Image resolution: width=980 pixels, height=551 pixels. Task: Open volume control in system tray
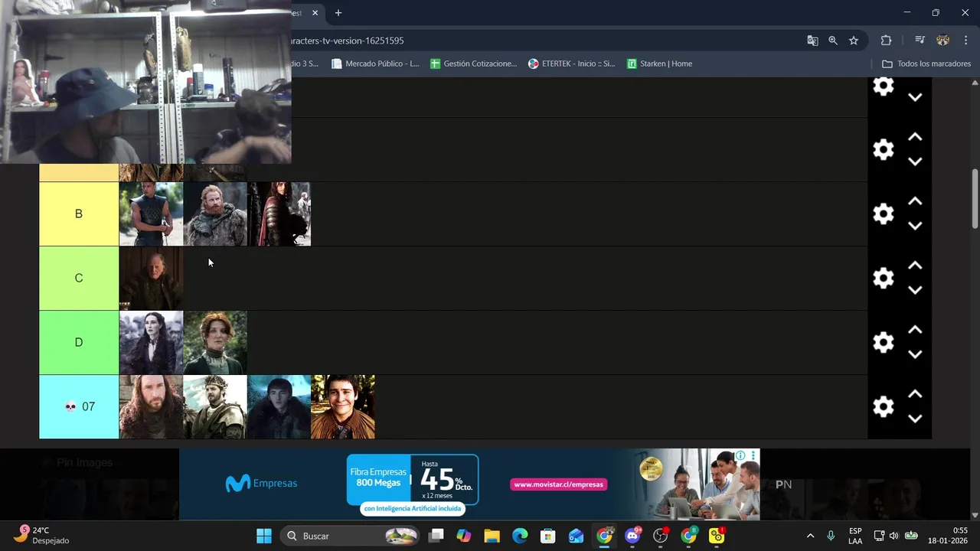tap(893, 536)
